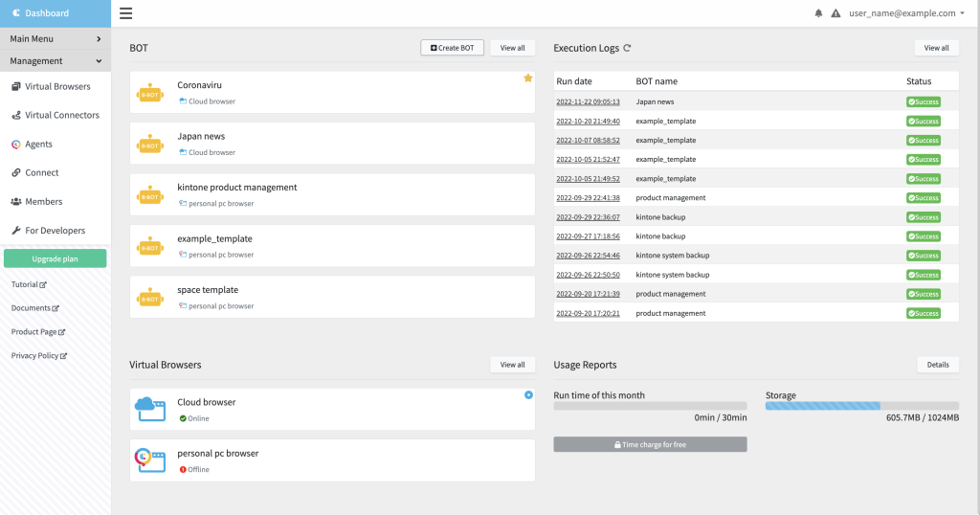Open log dated 2022-10-20 21:49:40
The height and width of the screenshot is (515, 980).
point(589,122)
